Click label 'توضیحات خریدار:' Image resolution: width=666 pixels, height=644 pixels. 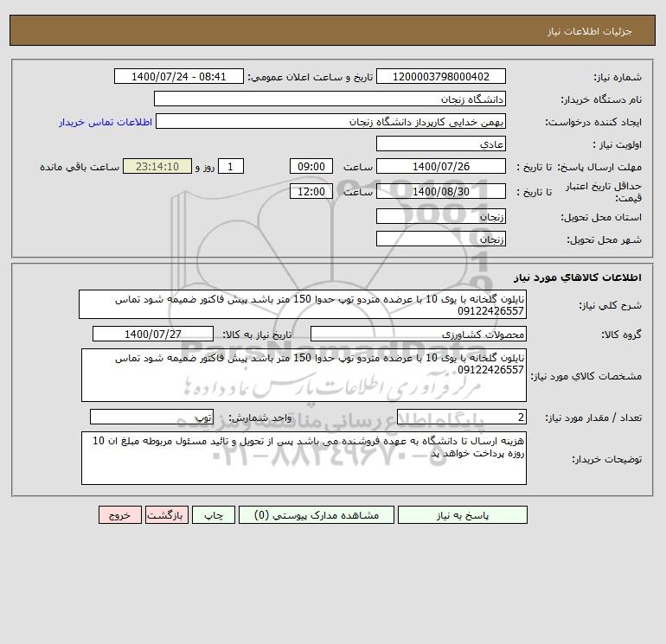tap(607, 459)
